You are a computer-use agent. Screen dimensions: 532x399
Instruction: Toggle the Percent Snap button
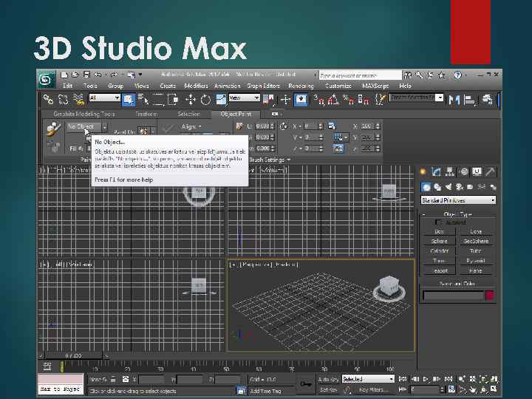349,100
